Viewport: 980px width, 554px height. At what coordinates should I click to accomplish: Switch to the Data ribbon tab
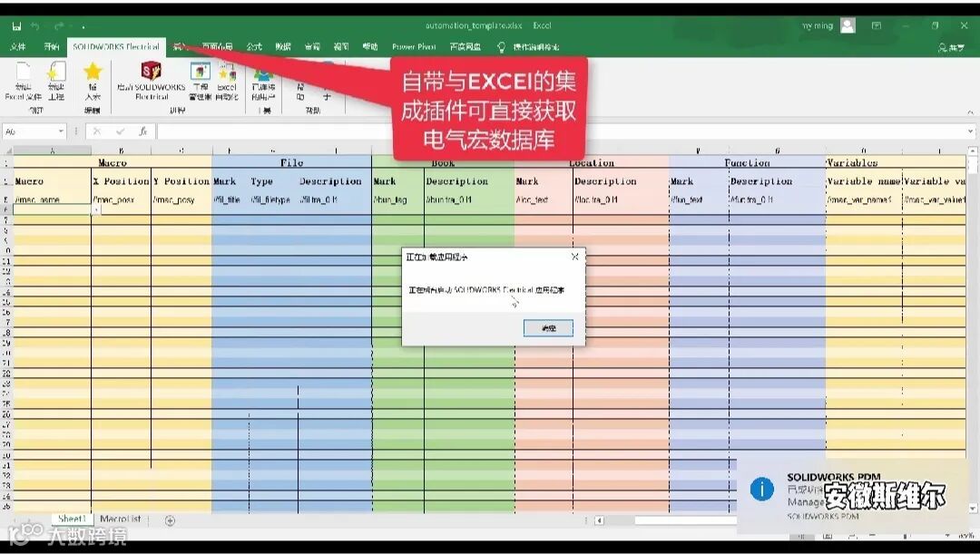pyautogui.click(x=283, y=47)
